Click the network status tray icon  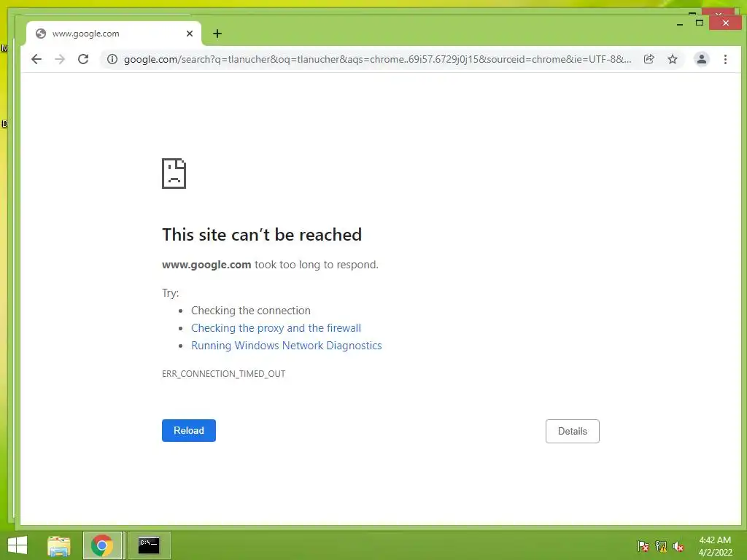coord(661,546)
